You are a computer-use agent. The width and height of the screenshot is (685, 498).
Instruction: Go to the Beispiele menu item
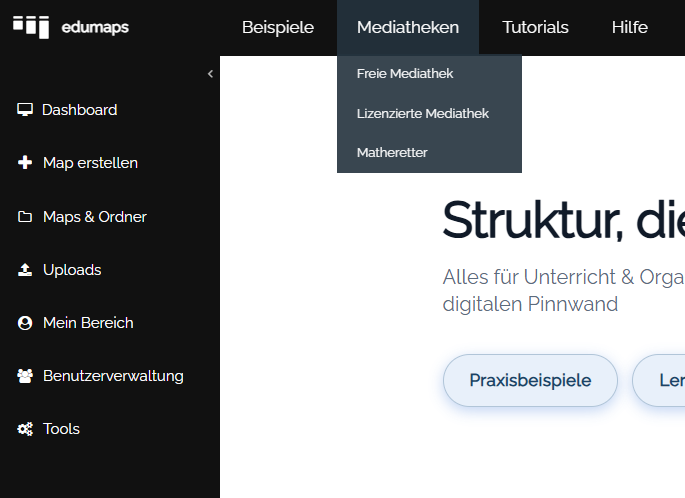(x=278, y=27)
